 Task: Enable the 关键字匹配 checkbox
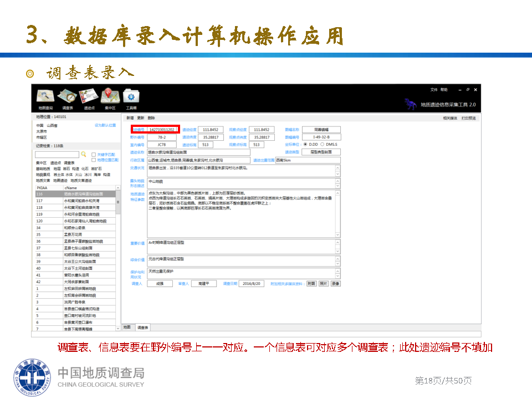(94, 155)
